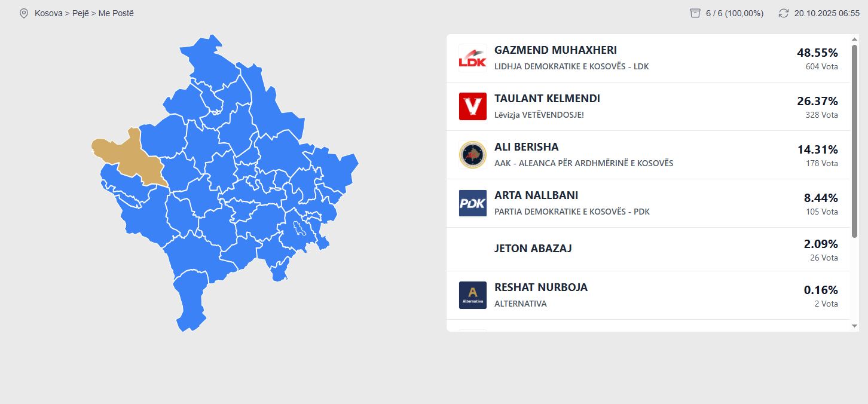The image size is (868, 404).
Task: Click the PDK party logo
Action: (472, 203)
